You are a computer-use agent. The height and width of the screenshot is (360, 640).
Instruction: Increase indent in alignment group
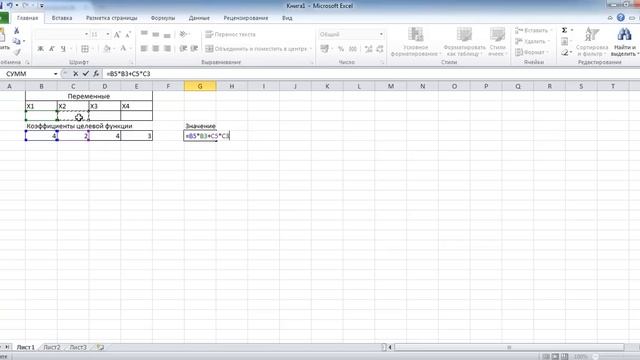click(x=194, y=49)
